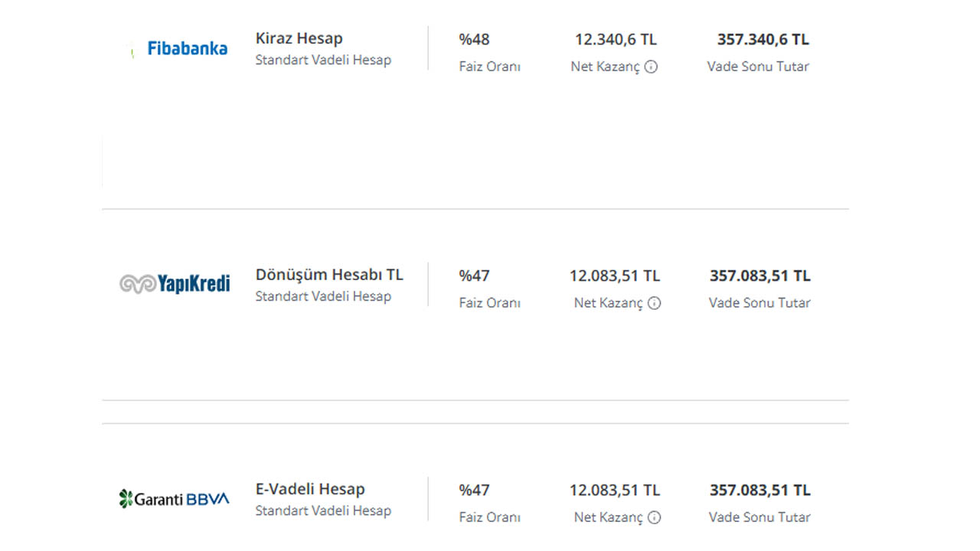980x551 pixels.
Task: Select Garanti BBVA %47 interest rate
Action: coord(474,490)
